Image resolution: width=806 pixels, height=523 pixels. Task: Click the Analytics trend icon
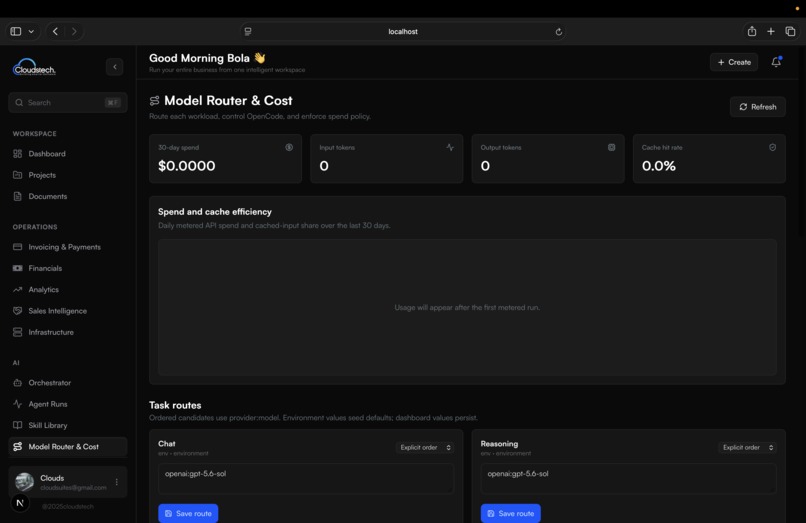pyautogui.click(x=17, y=290)
